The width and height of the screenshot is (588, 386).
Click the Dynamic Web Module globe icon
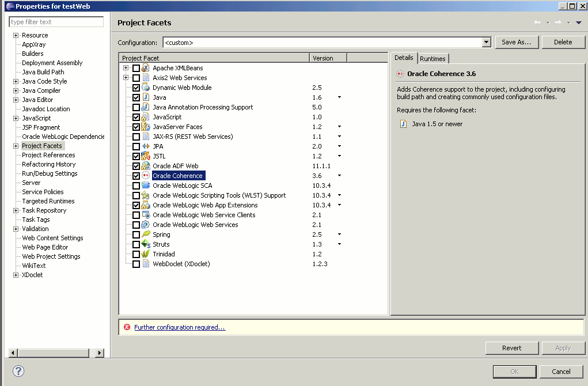point(146,88)
